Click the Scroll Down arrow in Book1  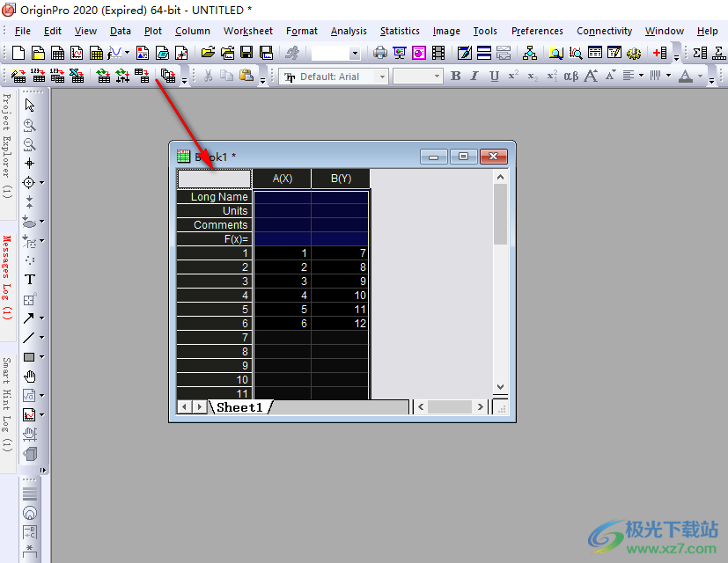(500, 387)
